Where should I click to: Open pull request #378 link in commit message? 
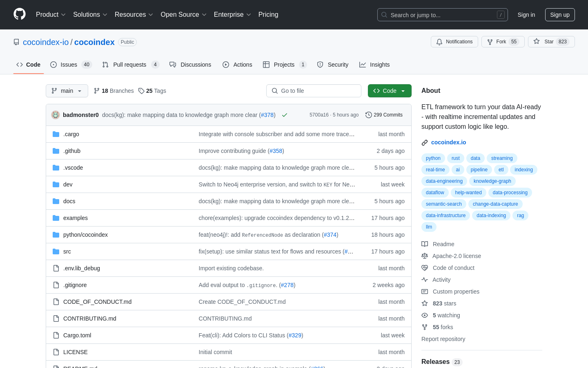pos(267,115)
